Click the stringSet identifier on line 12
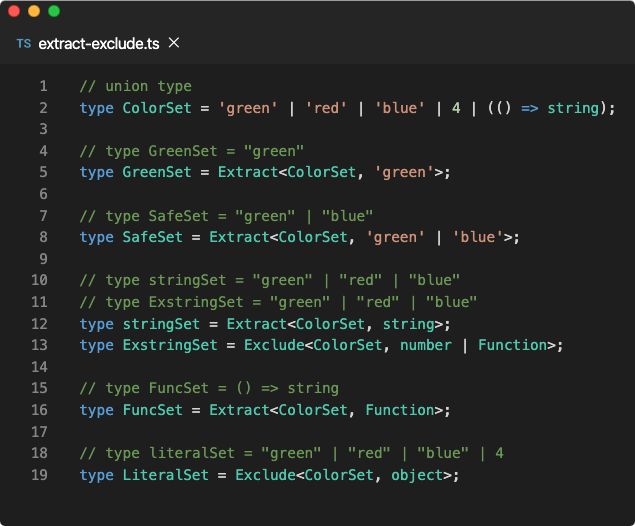Screen dimensions: 635x526 point(161,324)
